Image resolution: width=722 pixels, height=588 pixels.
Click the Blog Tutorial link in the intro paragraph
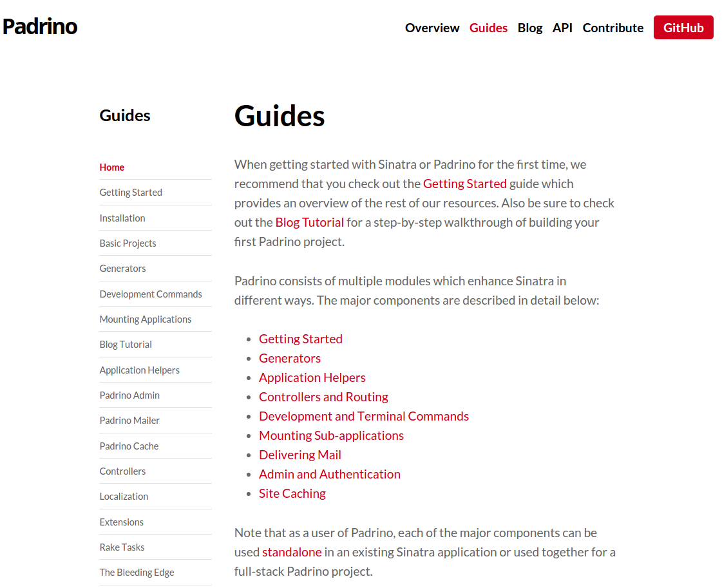point(310,222)
